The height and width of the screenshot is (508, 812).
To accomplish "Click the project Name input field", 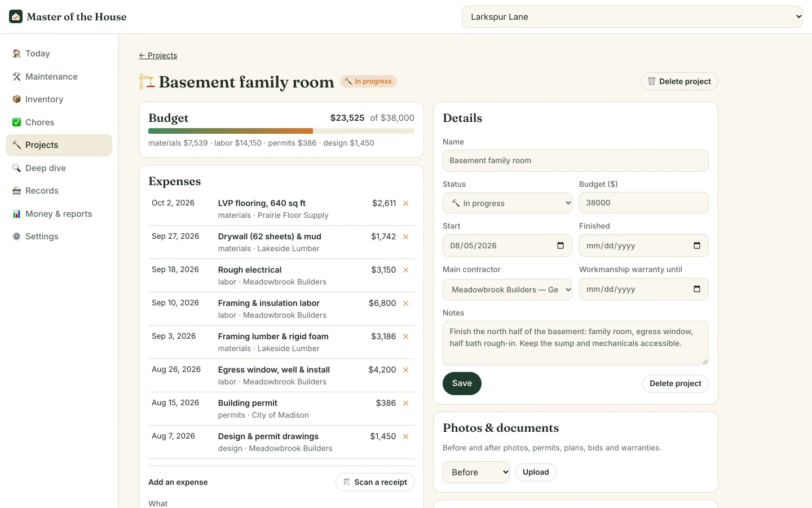I will 576,160.
